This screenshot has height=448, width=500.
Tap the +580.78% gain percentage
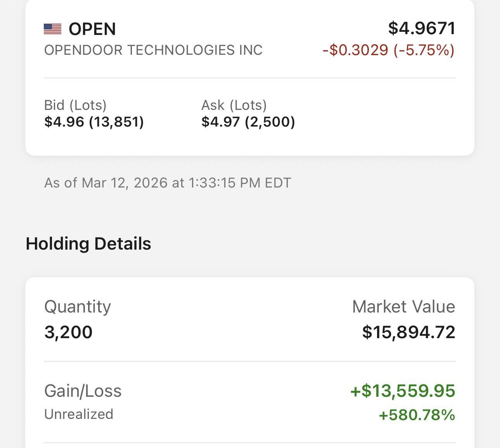pos(417,415)
